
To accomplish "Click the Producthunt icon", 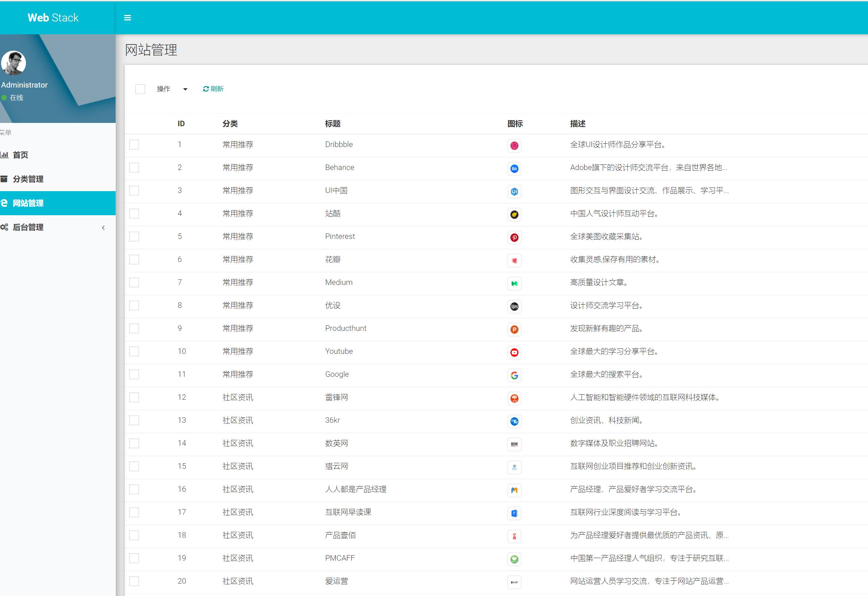I will (514, 329).
